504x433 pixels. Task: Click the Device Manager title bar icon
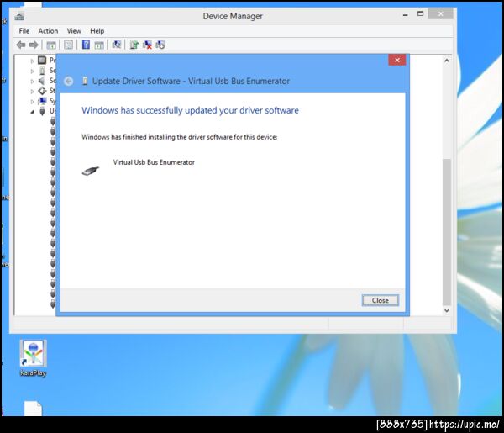(19, 16)
